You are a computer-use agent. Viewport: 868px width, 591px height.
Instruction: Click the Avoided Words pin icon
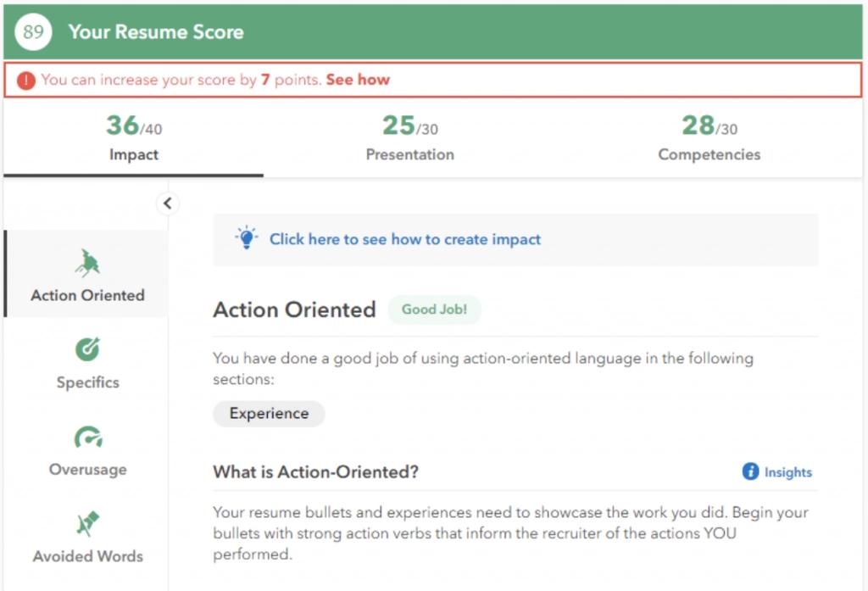[87, 523]
